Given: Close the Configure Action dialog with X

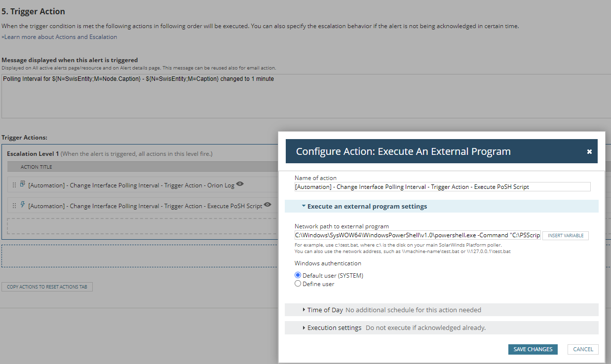Looking at the screenshot, I should coord(589,151).
